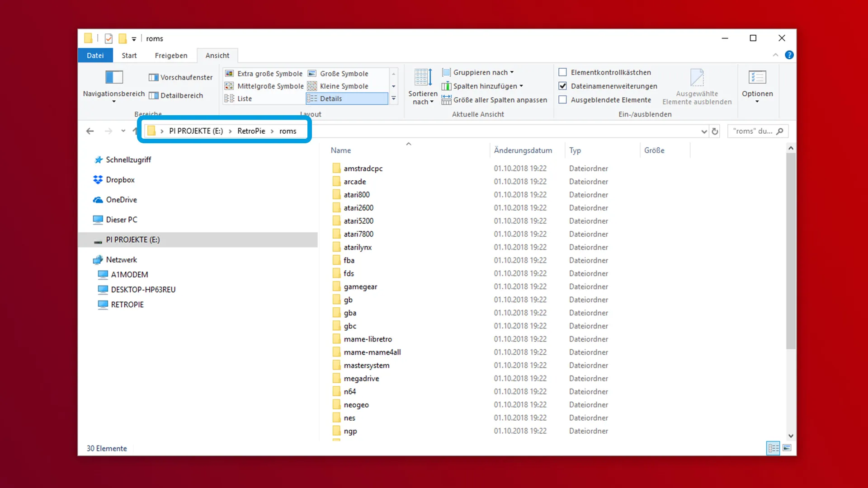Go forward with the forward arrow
868x488 pixels.
108,131
